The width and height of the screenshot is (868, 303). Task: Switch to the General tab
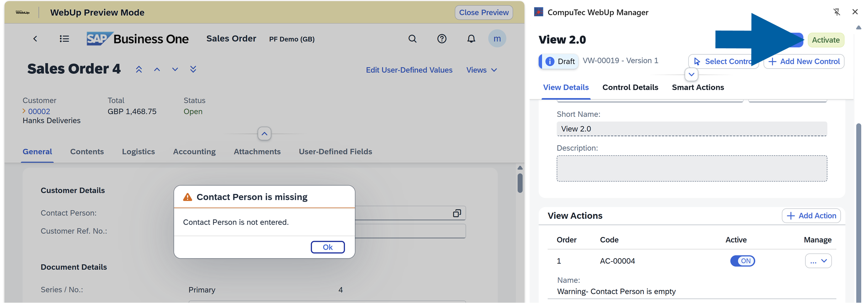pos(37,152)
